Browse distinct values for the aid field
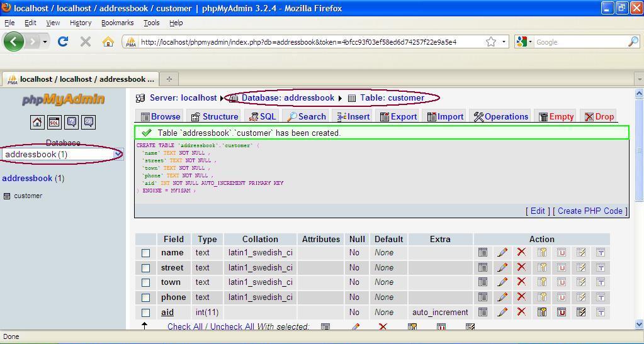644x344 pixels. (483, 313)
